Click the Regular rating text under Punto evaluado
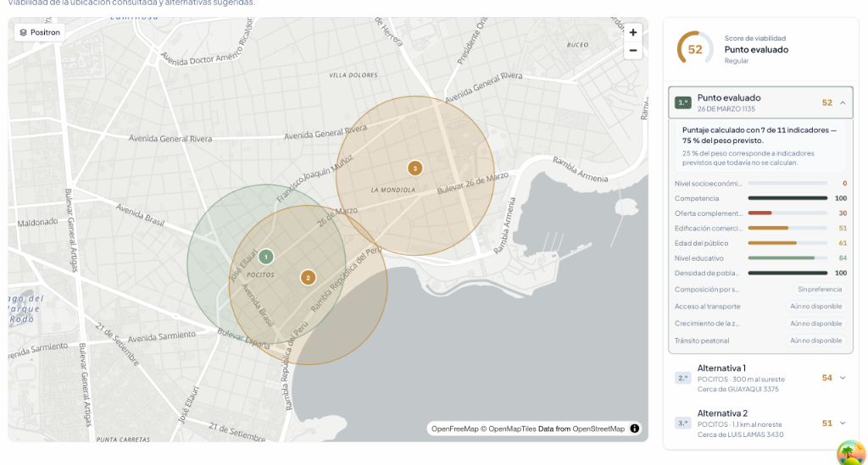Screen dimensions: 868x465 point(737,61)
